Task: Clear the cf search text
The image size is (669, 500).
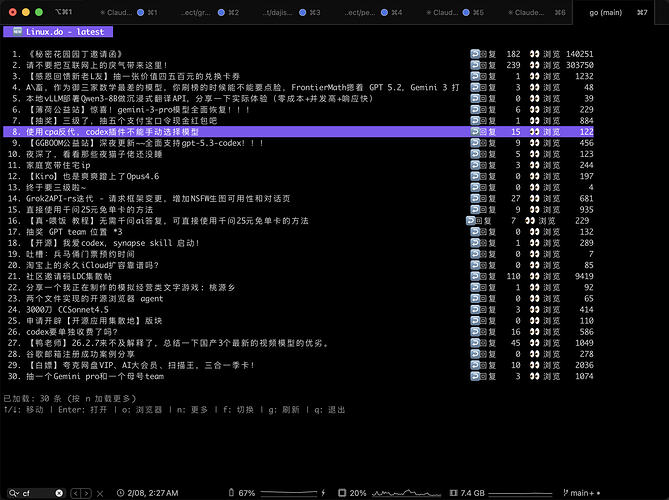Action: coord(59,493)
